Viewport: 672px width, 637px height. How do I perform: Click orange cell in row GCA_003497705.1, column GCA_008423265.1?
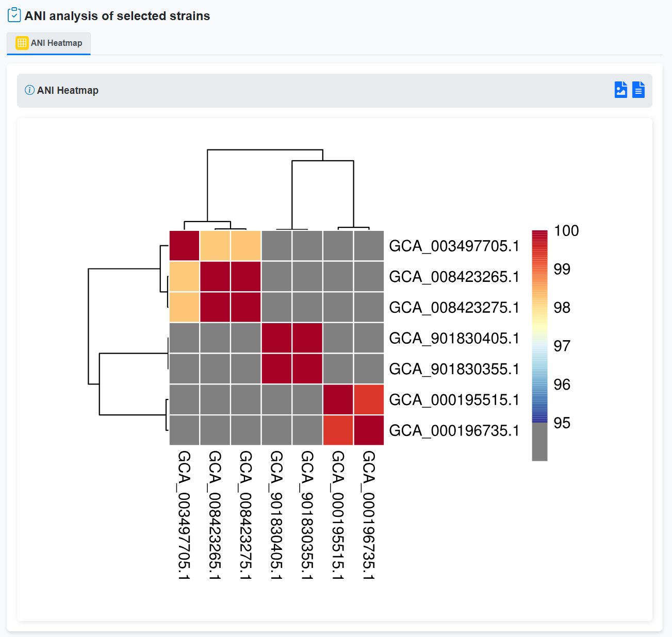point(215,246)
